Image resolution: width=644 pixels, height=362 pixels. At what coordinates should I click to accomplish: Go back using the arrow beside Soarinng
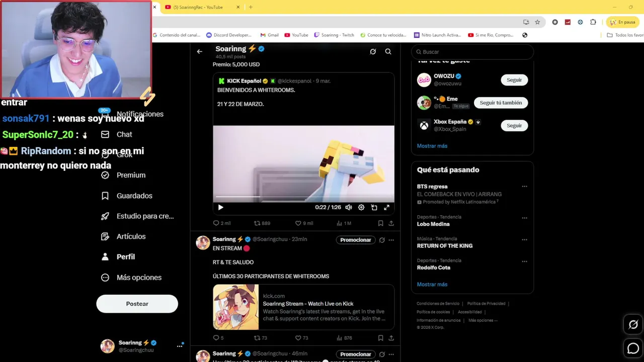200,51
